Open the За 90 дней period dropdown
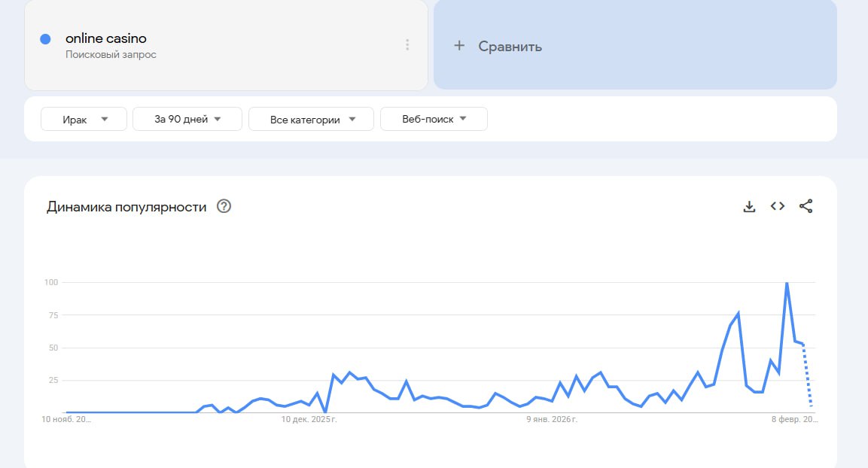 click(x=187, y=119)
